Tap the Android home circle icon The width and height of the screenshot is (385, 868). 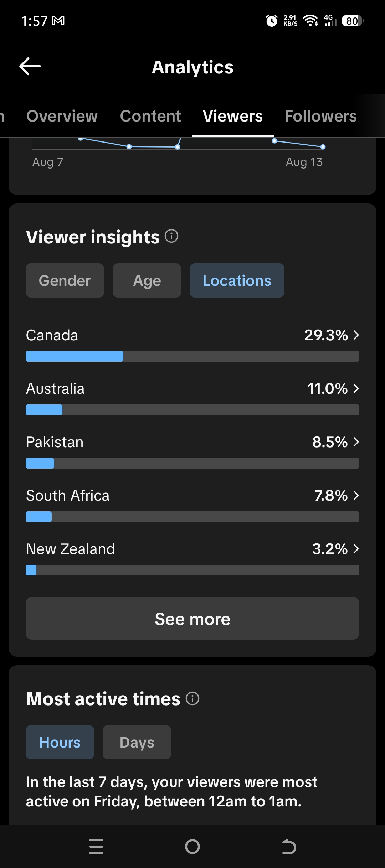pos(192,847)
